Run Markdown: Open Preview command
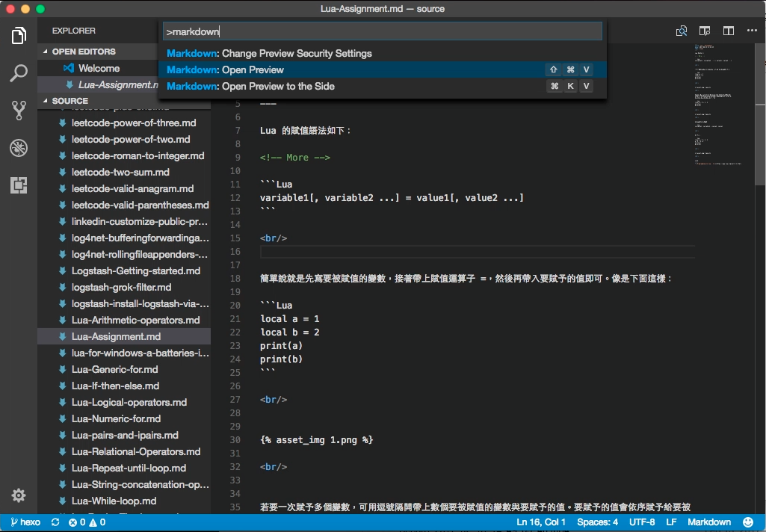This screenshot has width=766, height=532. pos(382,69)
